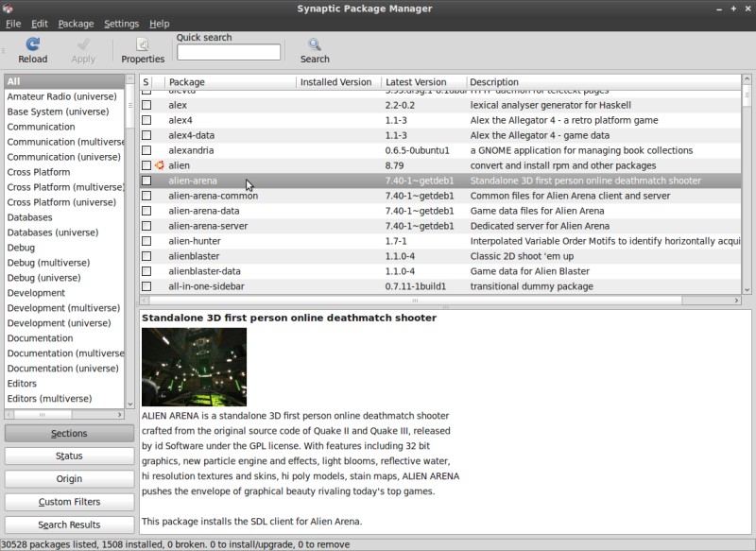Sort by the Description column header

coord(604,82)
